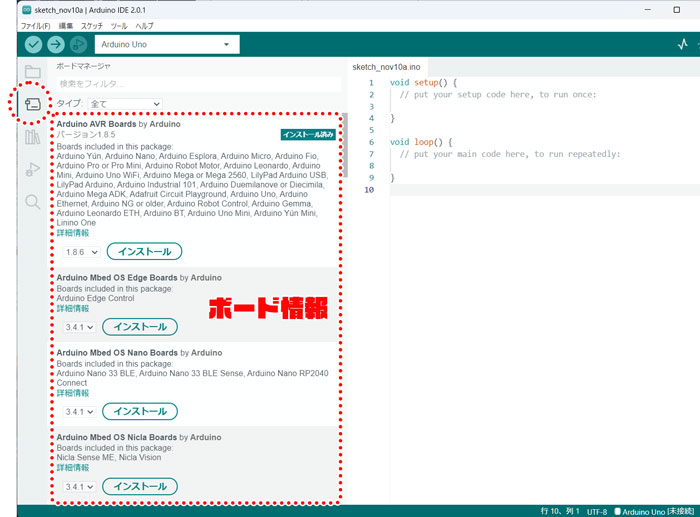Click the Arduino IDE title bar logo

(26, 10)
